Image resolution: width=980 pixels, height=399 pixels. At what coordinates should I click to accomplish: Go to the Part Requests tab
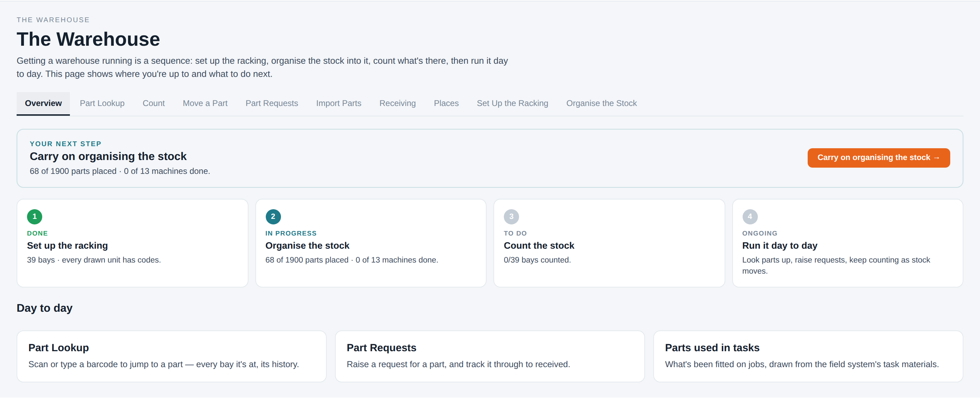coord(272,103)
